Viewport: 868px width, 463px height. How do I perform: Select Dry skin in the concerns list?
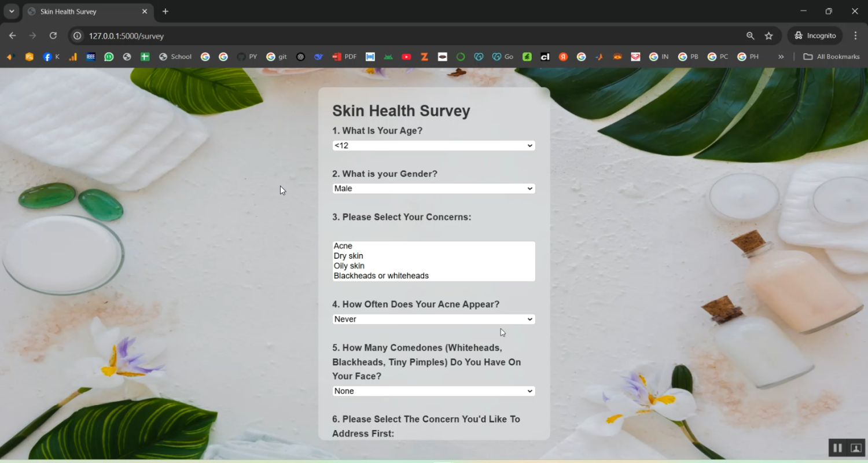tap(433, 256)
